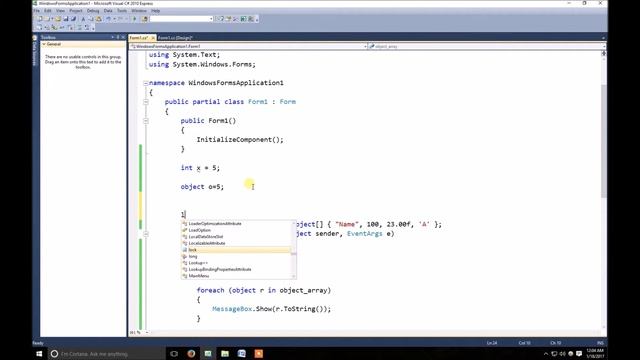The height and width of the screenshot is (360, 640).
Task: Select MainMenu in IntelliSense list
Action: click(236, 276)
